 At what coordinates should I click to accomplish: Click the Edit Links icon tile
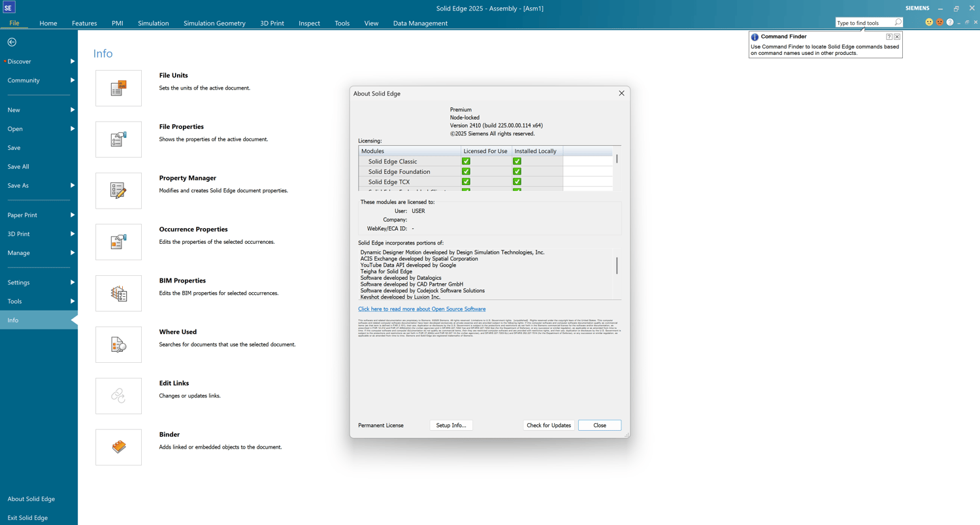point(118,396)
